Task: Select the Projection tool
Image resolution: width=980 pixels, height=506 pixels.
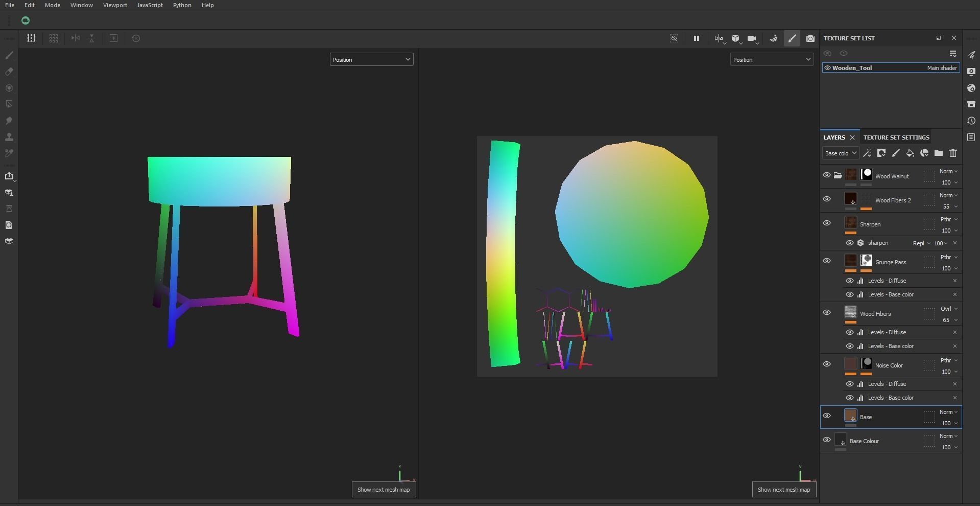Action: pyautogui.click(x=9, y=88)
